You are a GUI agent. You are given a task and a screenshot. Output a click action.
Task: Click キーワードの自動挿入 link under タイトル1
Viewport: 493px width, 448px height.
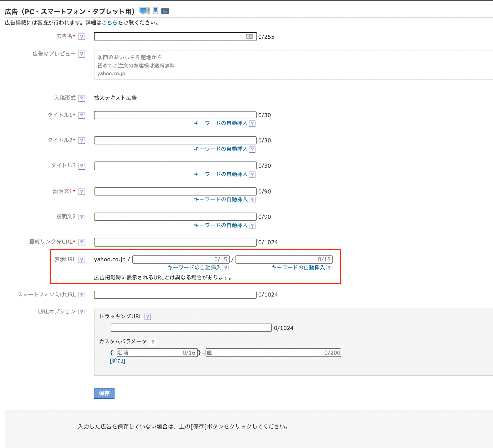[x=221, y=123]
